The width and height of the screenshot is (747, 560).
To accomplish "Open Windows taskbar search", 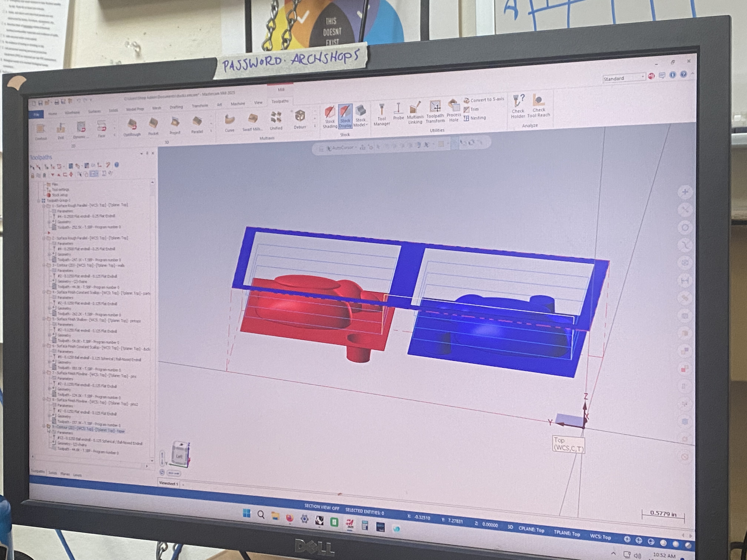I will click(261, 515).
